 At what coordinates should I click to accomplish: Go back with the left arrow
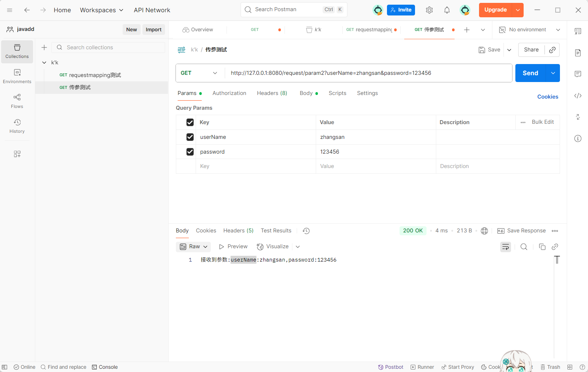click(x=27, y=10)
